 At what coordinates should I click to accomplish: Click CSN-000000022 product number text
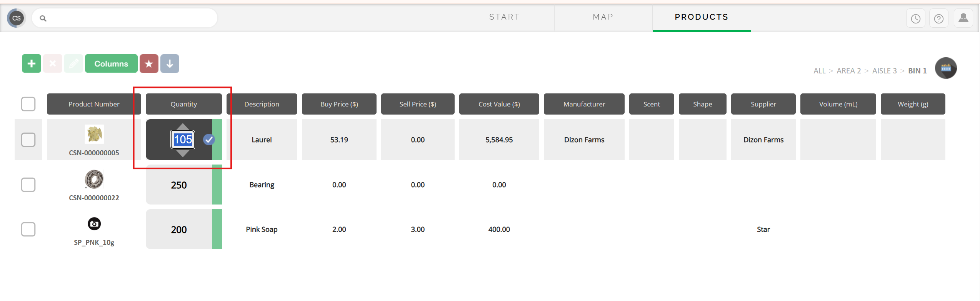click(94, 198)
